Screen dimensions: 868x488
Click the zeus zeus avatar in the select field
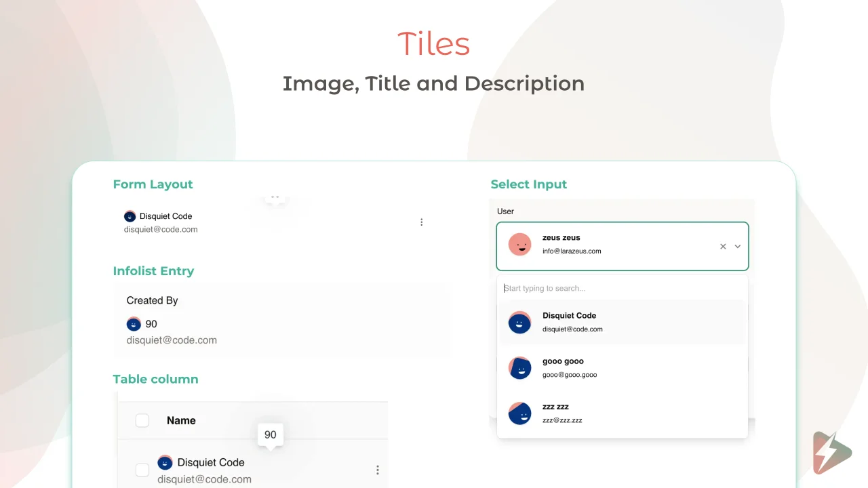click(519, 245)
